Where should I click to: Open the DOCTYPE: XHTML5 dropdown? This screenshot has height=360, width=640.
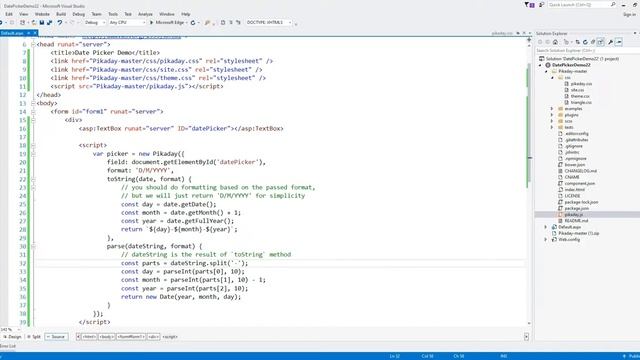pyautogui.click(x=269, y=22)
